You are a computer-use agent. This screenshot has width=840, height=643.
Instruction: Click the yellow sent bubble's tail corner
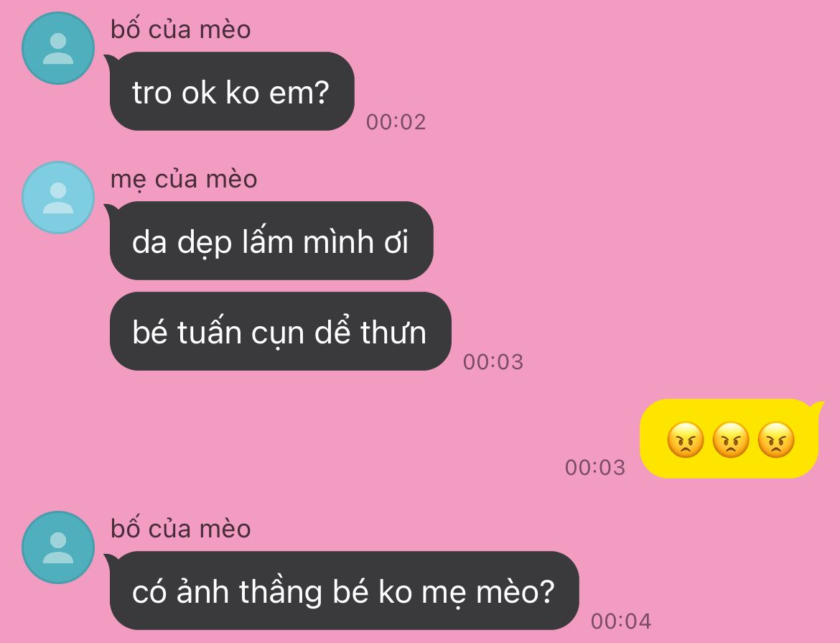click(x=817, y=407)
